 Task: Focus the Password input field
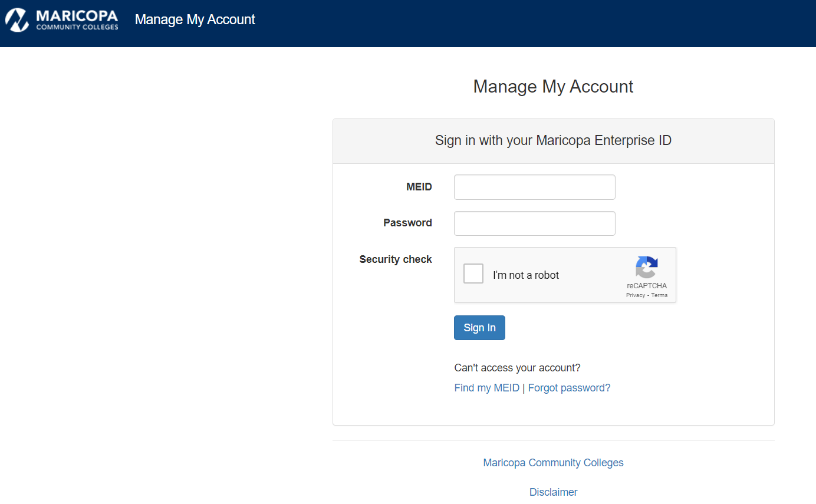535,223
